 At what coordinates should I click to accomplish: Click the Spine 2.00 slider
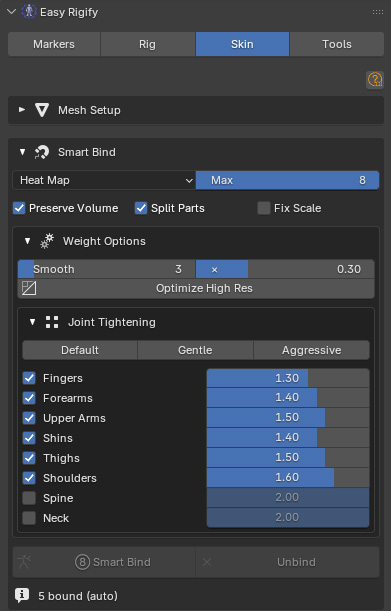tap(288, 498)
